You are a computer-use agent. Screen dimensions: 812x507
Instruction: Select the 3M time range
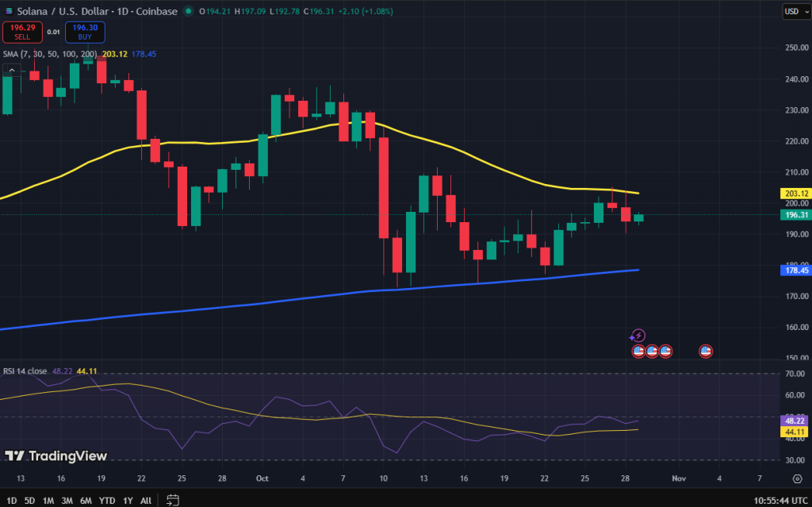pos(67,501)
